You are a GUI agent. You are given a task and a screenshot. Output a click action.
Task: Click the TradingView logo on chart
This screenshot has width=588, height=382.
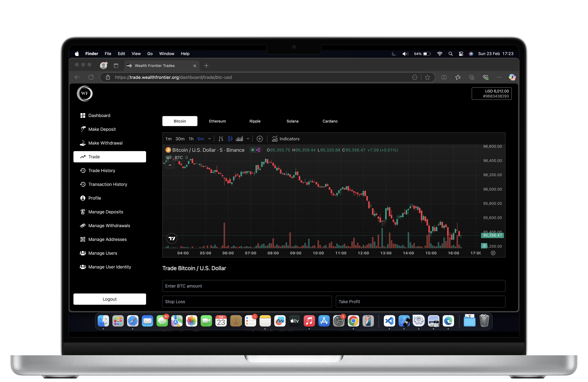click(172, 239)
